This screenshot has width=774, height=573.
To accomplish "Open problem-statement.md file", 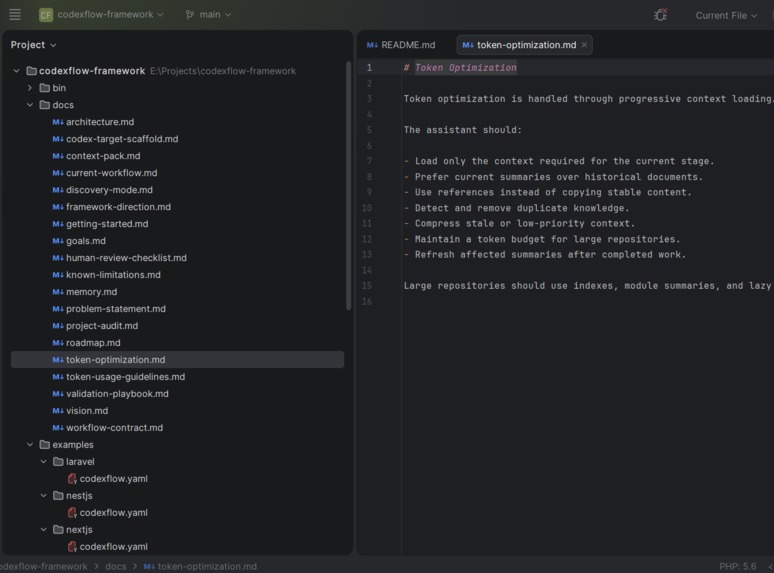I will click(116, 309).
